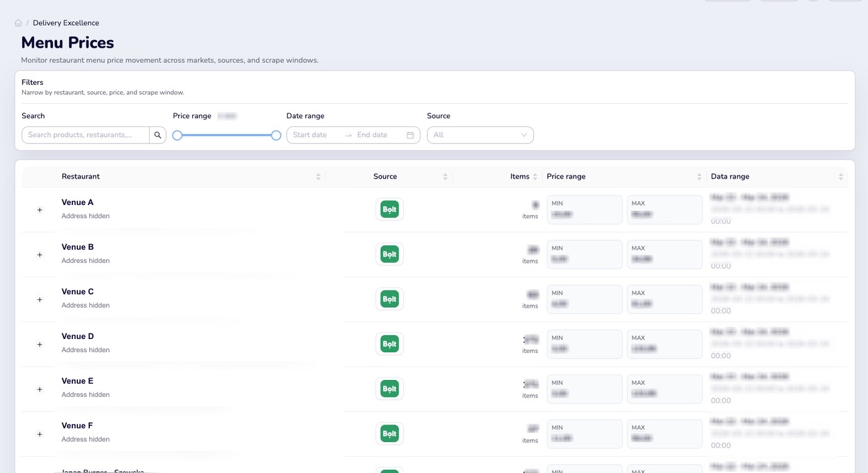
Task: Click the Start date input
Action: click(314, 135)
